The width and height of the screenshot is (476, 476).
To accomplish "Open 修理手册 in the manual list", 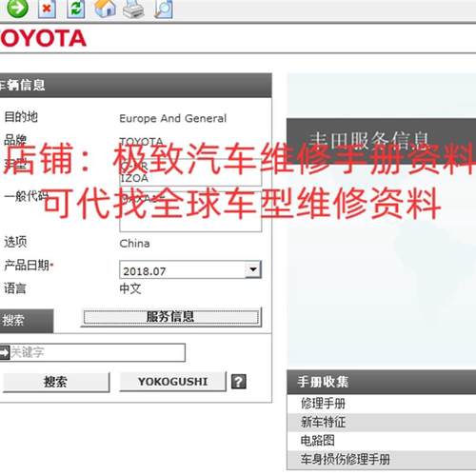I will [381, 404].
